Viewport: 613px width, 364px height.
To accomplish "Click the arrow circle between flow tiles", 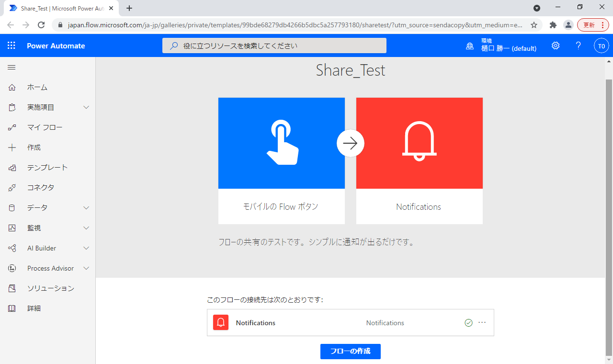I will 351,143.
